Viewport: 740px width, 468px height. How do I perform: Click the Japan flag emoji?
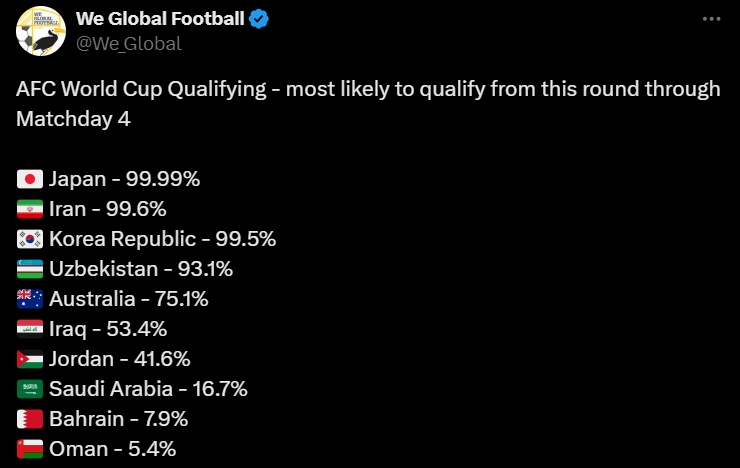30,180
